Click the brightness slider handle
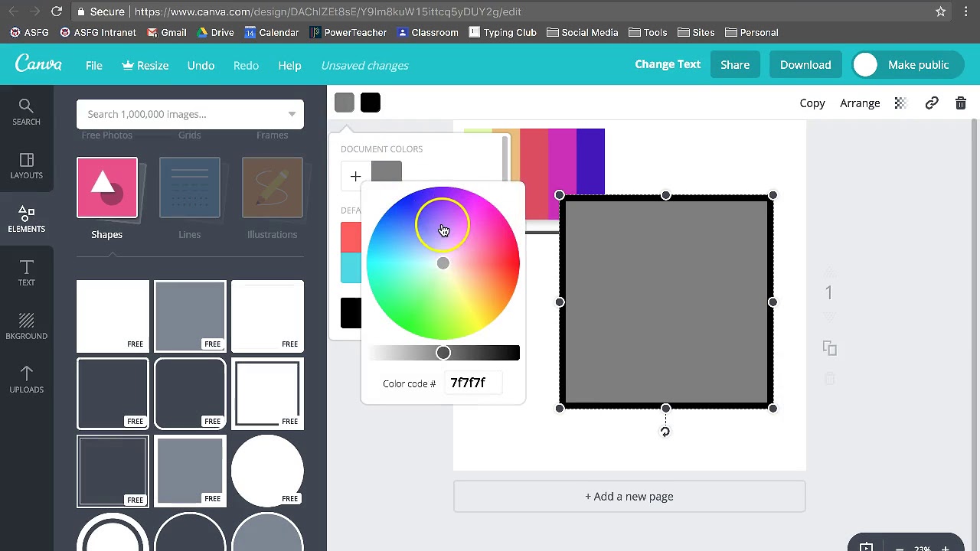Image resolution: width=980 pixels, height=551 pixels. [x=443, y=353]
